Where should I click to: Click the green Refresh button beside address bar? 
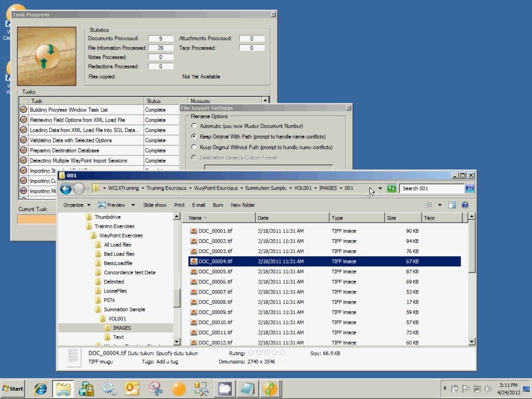point(392,189)
